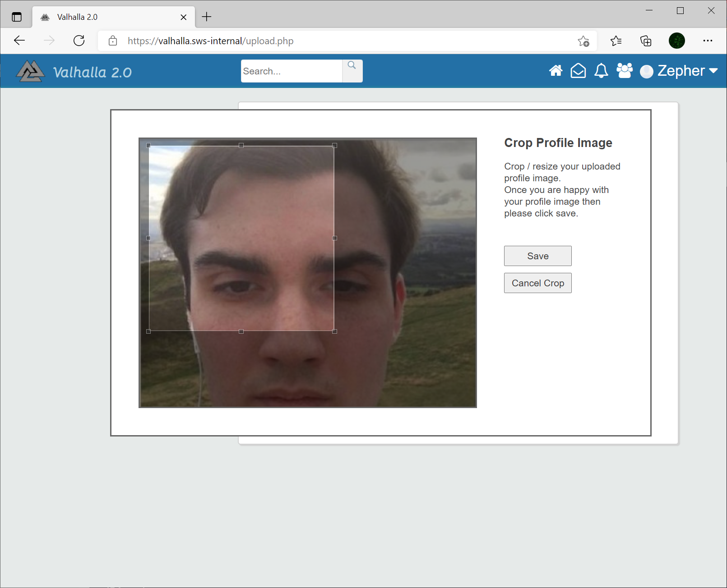This screenshot has height=588, width=727.
Task: Click the Crop Profile Image heading
Action: point(558,143)
